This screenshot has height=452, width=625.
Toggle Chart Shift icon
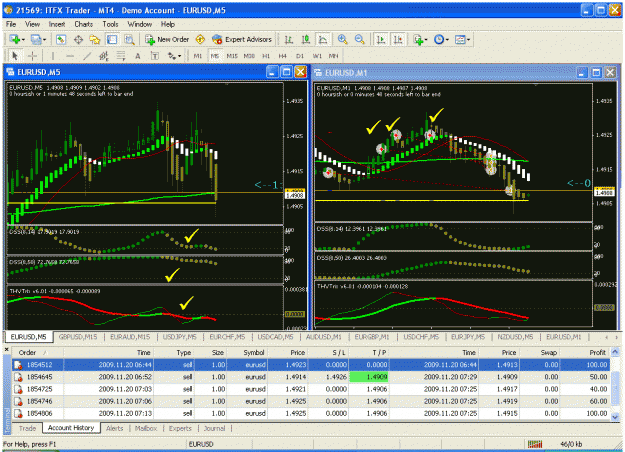[398, 39]
